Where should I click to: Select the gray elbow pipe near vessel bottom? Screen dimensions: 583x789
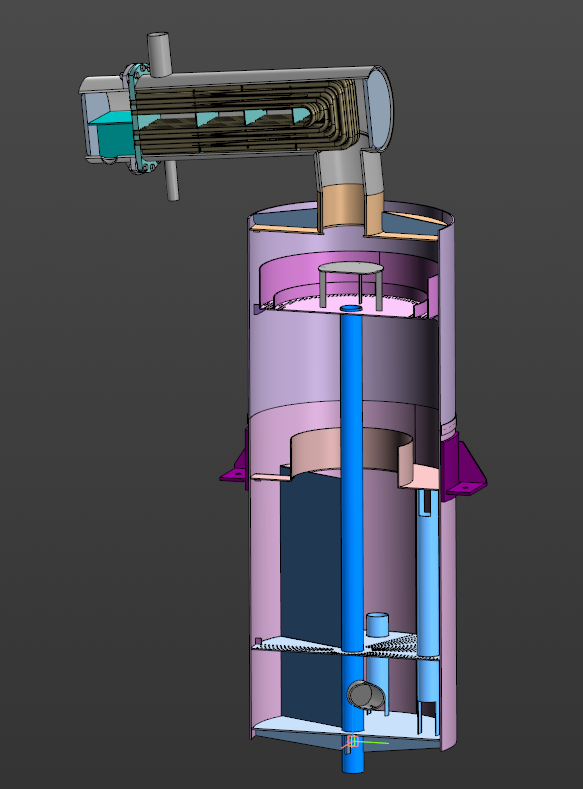point(366,694)
